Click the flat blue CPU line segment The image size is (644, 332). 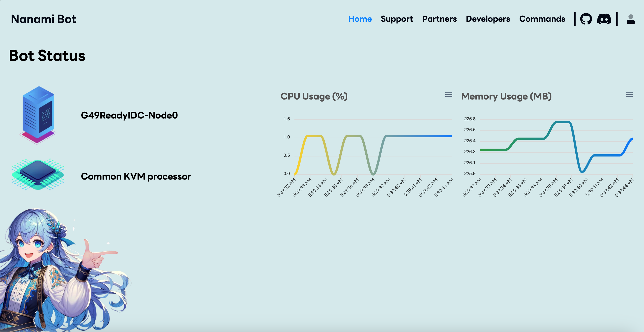[425, 136]
